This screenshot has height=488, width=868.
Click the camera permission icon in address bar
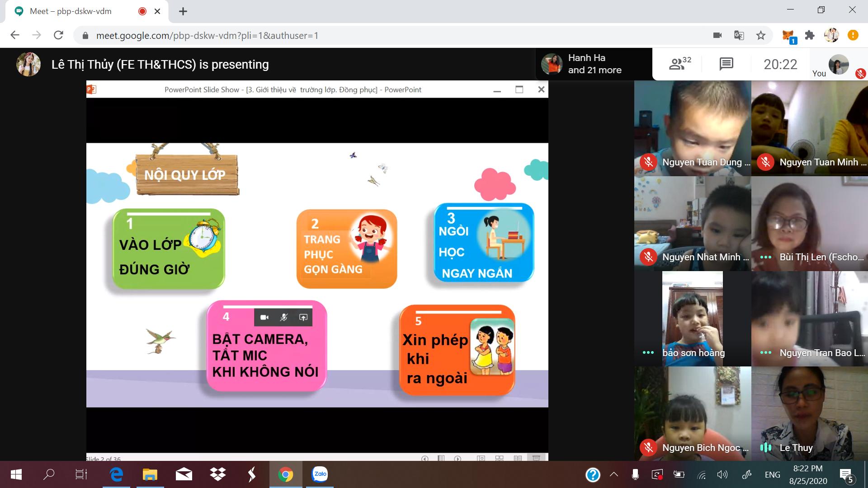coord(717,35)
